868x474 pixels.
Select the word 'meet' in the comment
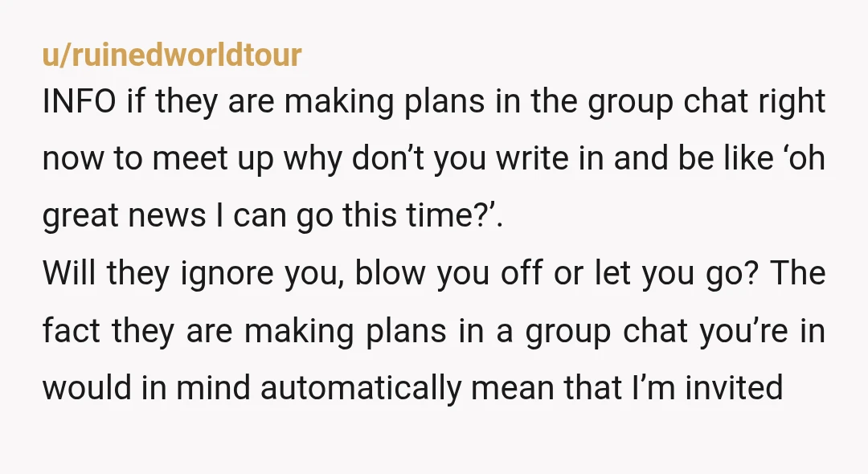point(190,158)
